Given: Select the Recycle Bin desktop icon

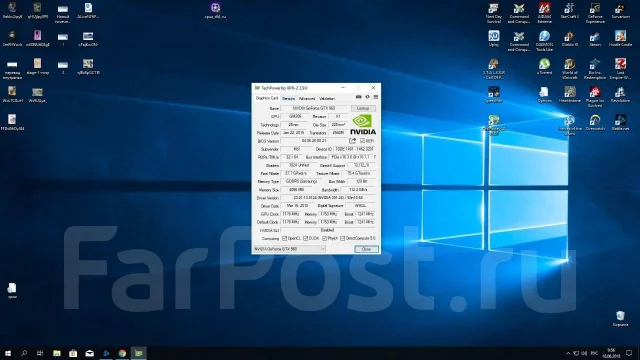Looking at the screenshot, I should point(620,318).
